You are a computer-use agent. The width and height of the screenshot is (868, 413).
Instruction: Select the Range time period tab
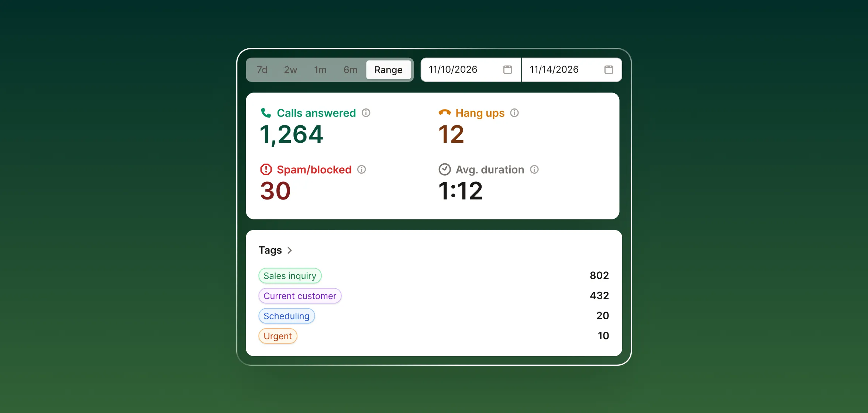pos(388,70)
